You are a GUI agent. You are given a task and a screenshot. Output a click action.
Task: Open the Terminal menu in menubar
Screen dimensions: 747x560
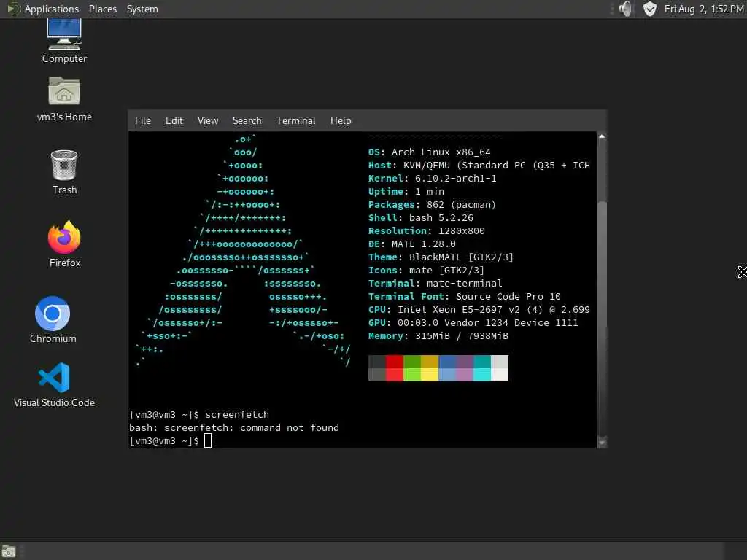pyautogui.click(x=296, y=120)
